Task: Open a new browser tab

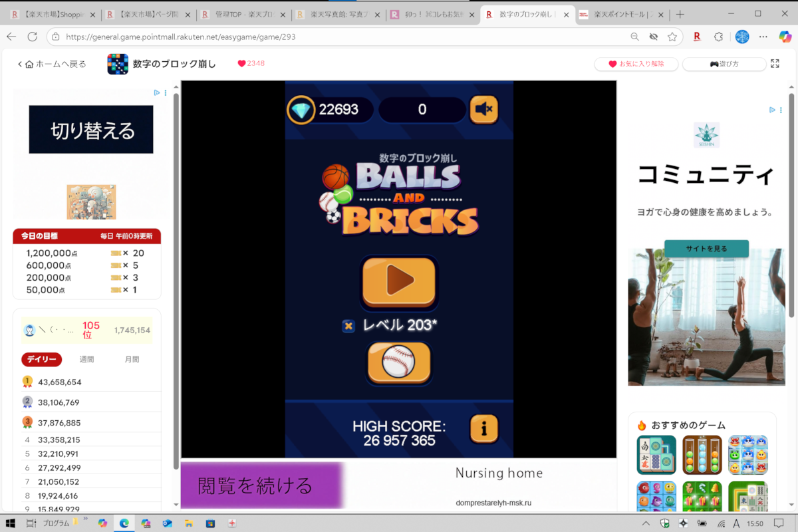Action: (680, 14)
